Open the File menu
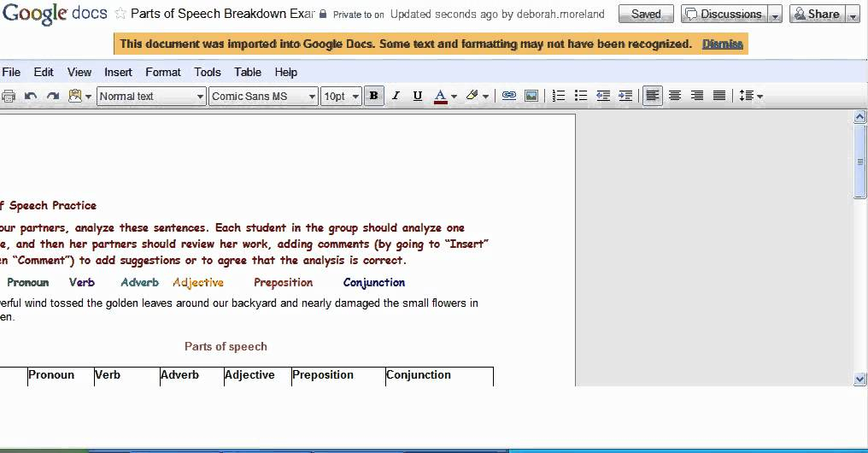This screenshot has height=453, width=868. pos(11,72)
